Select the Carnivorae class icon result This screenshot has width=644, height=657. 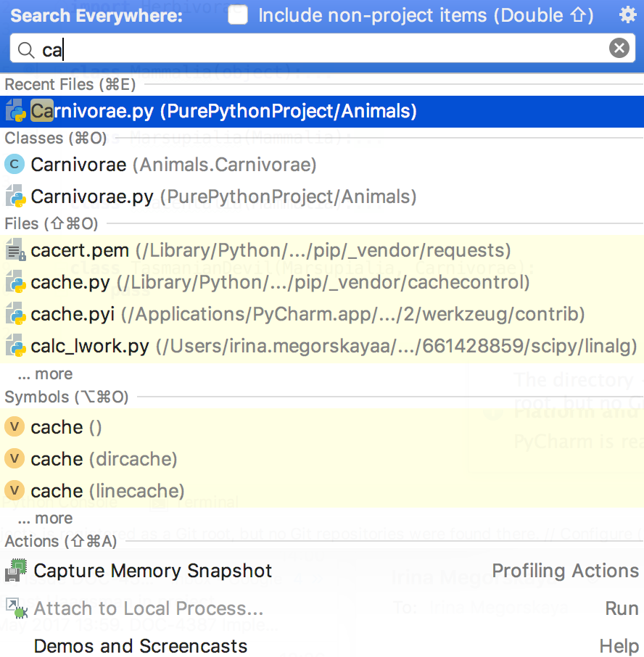tap(15, 165)
